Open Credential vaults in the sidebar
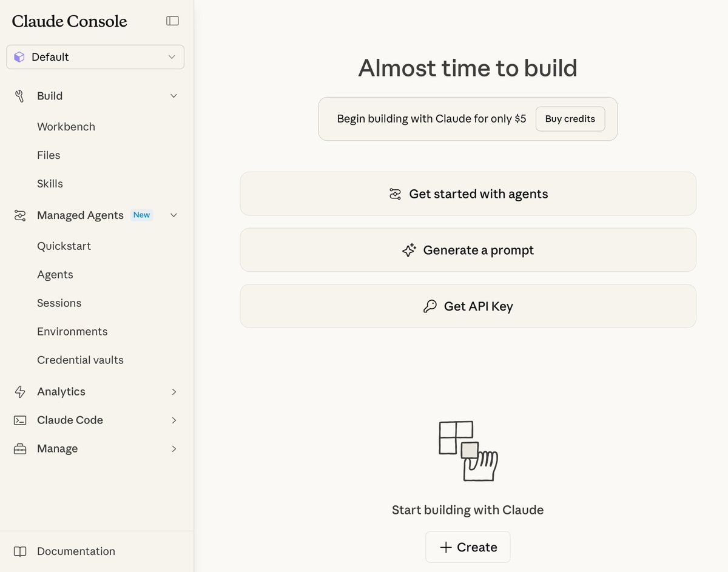Image resolution: width=728 pixels, height=572 pixels. [x=80, y=360]
